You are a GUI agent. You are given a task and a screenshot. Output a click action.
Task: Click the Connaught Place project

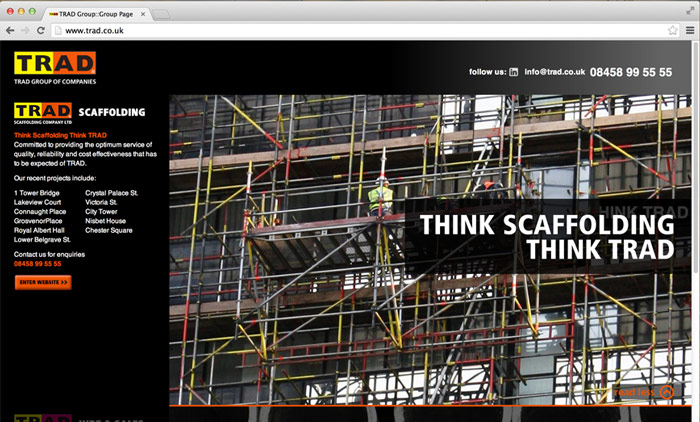(x=40, y=212)
